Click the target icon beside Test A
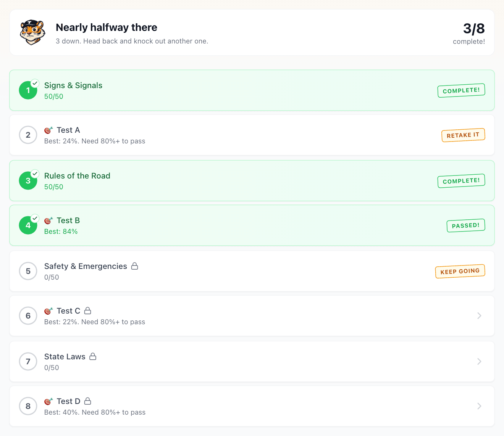The width and height of the screenshot is (504, 436). point(48,130)
